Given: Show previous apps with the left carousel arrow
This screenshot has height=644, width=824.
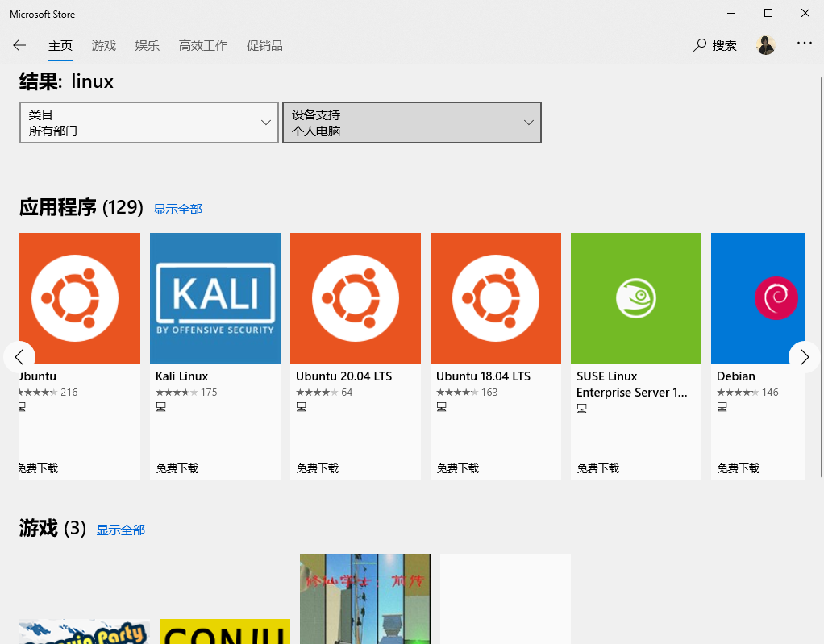Looking at the screenshot, I should (19, 357).
